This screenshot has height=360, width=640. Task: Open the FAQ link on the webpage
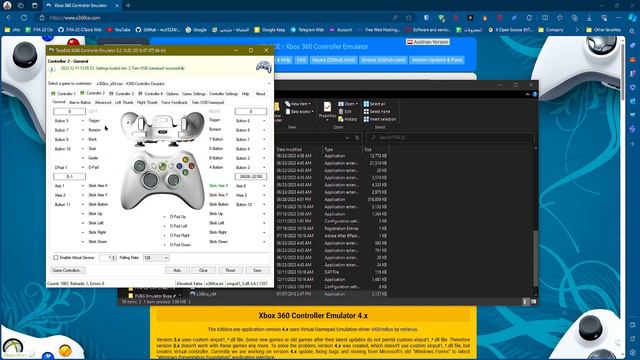pyautogui.click(x=301, y=60)
